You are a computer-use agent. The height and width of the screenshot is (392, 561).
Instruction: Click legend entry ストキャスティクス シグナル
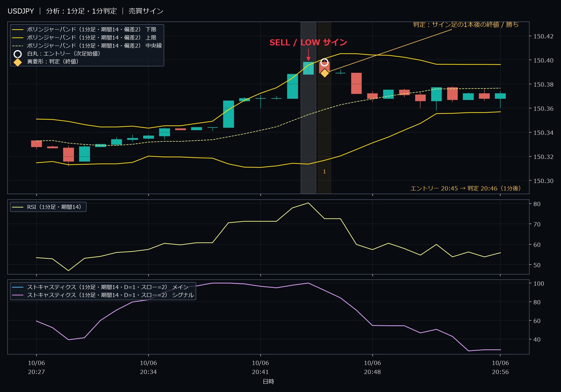(x=103, y=295)
